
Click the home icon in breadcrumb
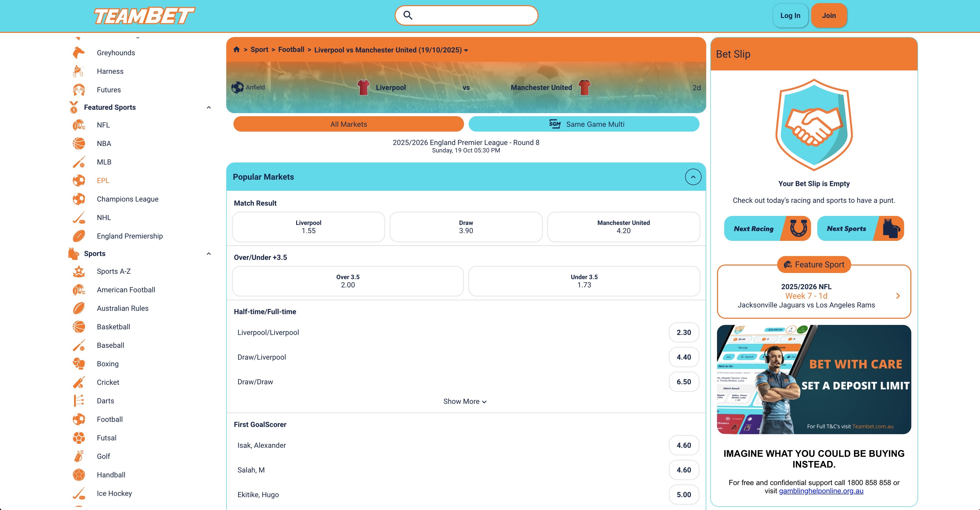click(x=236, y=49)
